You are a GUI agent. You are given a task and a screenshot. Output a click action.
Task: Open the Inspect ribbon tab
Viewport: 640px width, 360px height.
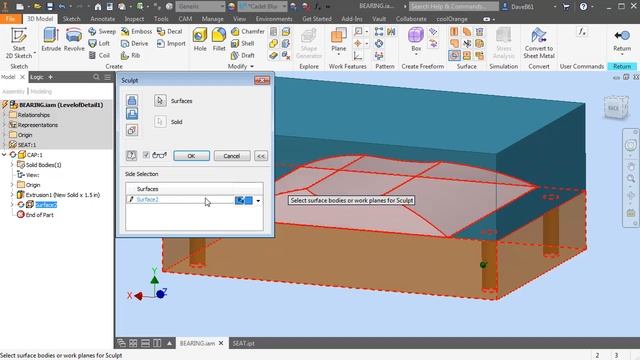(134, 19)
